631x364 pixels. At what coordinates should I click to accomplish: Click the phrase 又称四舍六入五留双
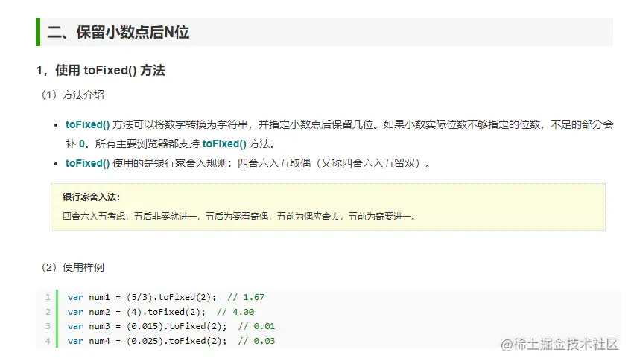(368, 163)
